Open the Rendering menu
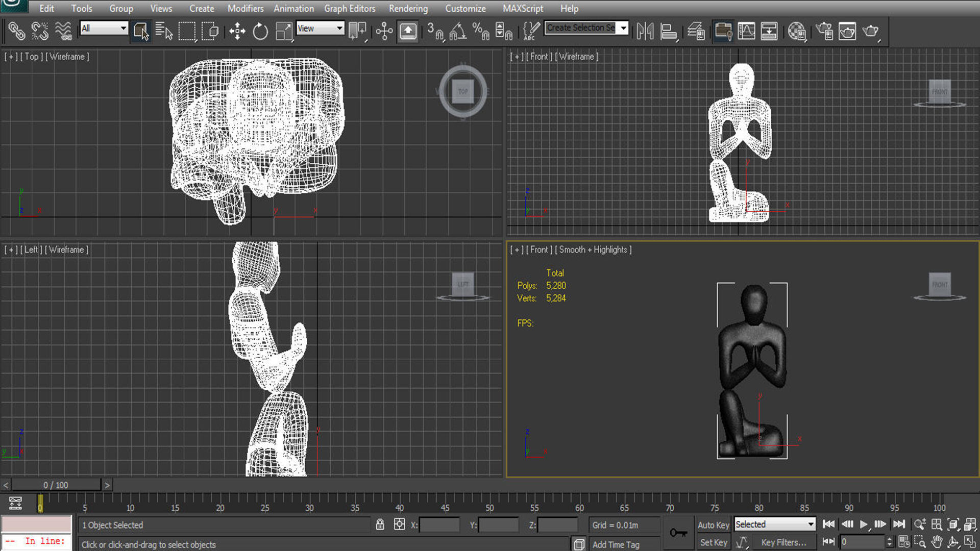Viewport: 980px width, 551px height. pyautogui.click(x=408, y=9)
